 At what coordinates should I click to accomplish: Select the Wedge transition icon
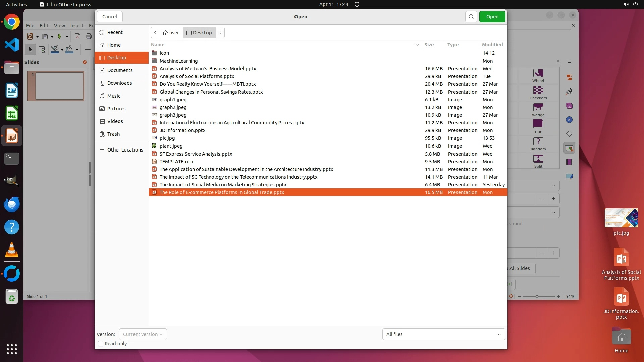538,108
